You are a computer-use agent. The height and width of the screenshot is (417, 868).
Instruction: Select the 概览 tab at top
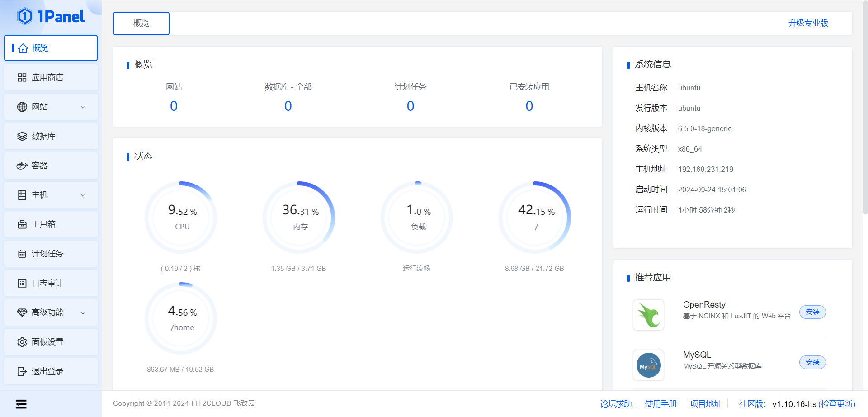(141, 23)
